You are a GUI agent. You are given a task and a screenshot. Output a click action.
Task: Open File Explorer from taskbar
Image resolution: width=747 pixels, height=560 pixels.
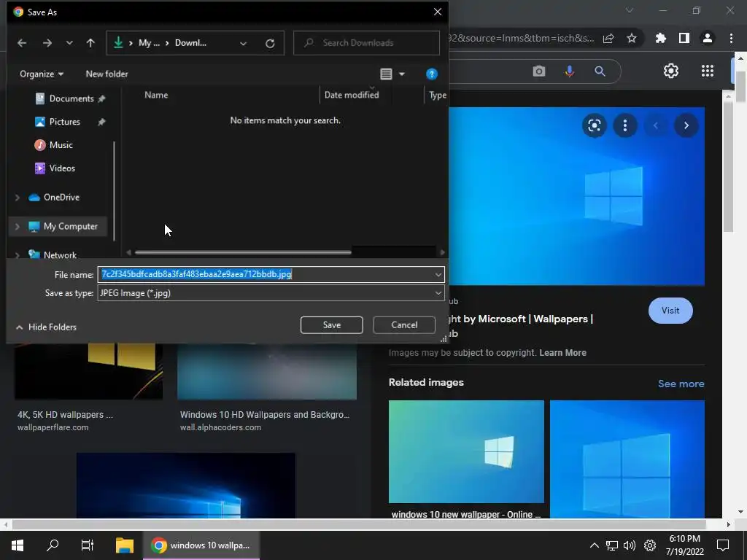tap(124, 545)
